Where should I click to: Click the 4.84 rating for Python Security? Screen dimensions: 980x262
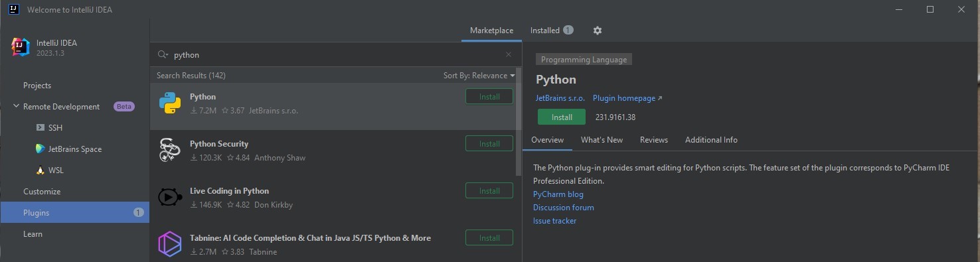coord(238,158)
